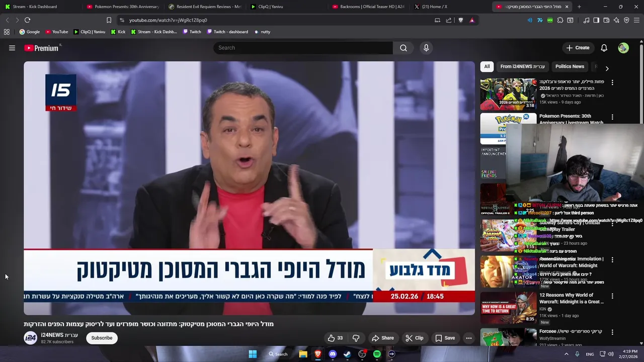Open the browser main menu icon
Screen dimensions: 644x362
click(x=636, y=20)
